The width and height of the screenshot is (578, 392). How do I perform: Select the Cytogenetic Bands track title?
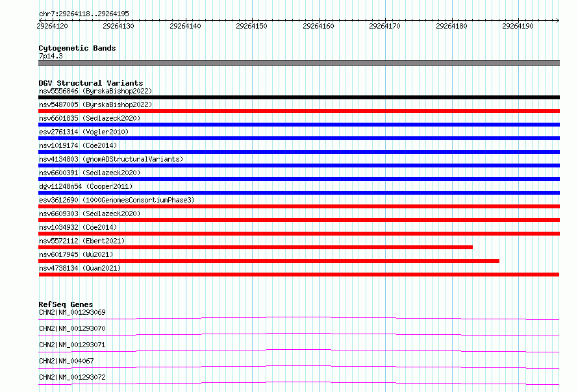pyautogui.click(x=77, y=48)
